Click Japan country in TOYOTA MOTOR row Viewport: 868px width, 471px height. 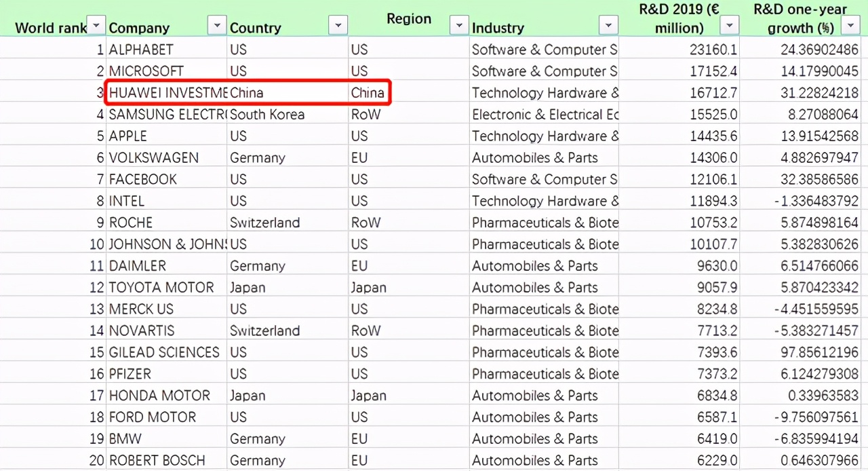[x=288, y=288]
